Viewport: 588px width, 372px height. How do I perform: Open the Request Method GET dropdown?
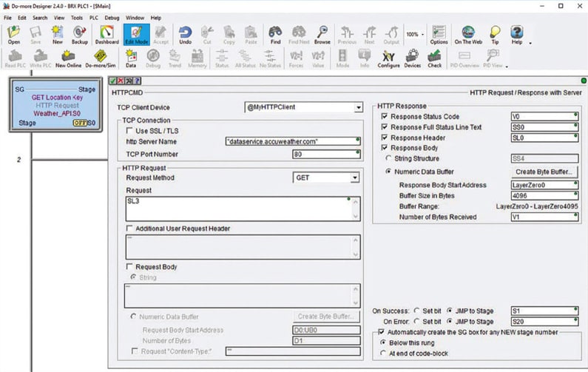355,177
